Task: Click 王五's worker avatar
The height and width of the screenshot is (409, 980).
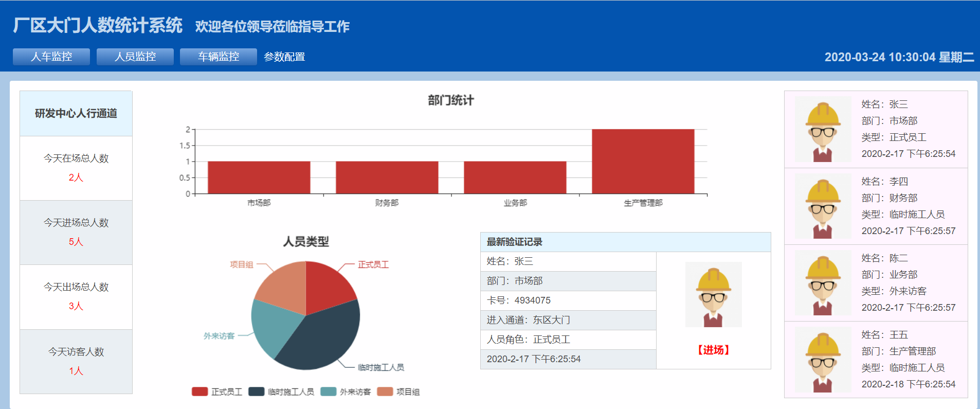Action: (823, 360)
